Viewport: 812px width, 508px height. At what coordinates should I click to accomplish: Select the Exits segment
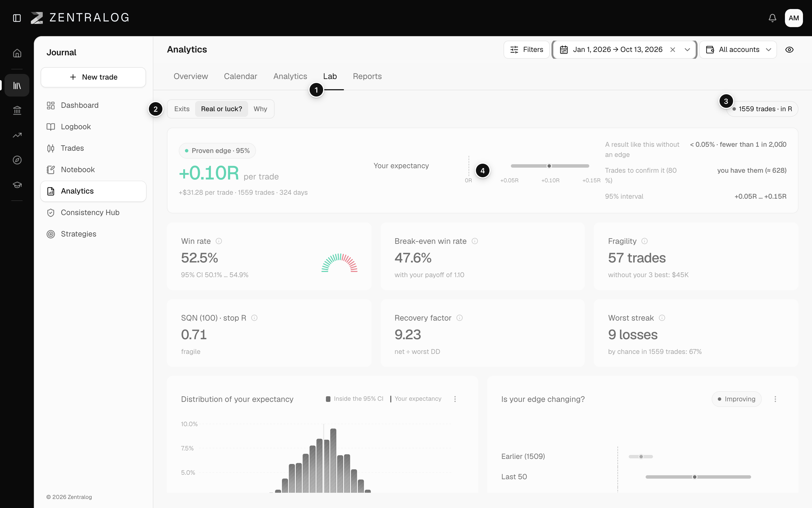tap(182, 109)
